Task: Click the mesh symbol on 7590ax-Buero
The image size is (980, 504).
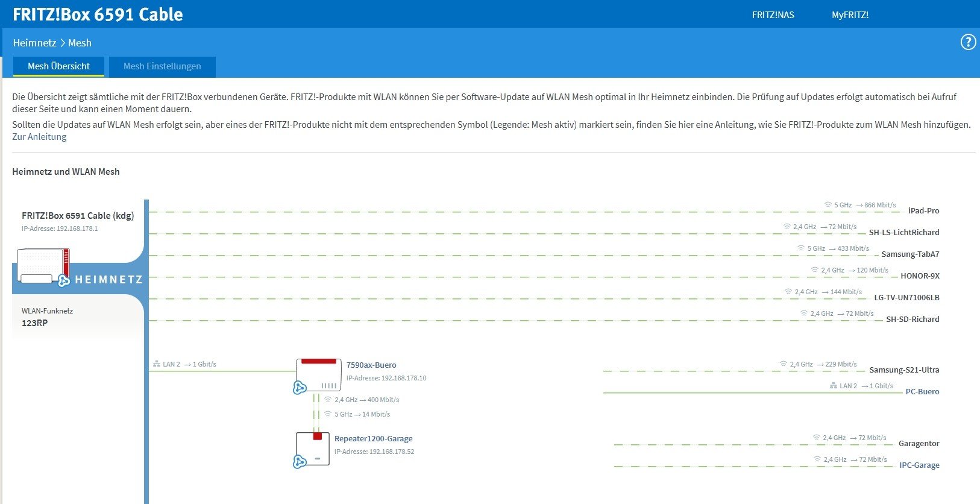Action: 300,388
